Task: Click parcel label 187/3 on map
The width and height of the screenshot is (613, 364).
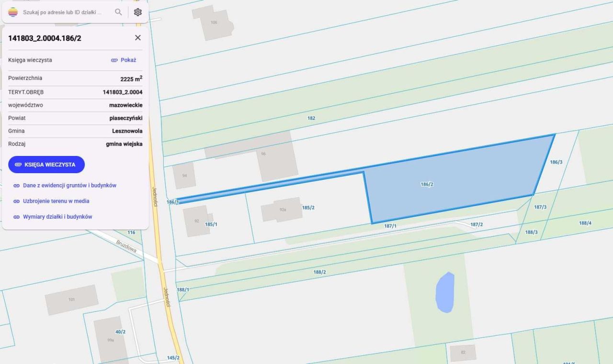Action: click(540, 207)
